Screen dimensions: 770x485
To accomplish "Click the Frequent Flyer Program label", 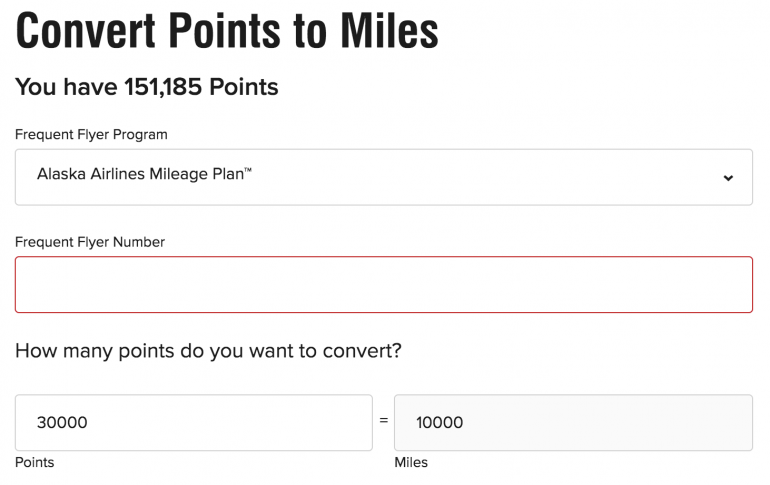I will (x=91, y=134).
